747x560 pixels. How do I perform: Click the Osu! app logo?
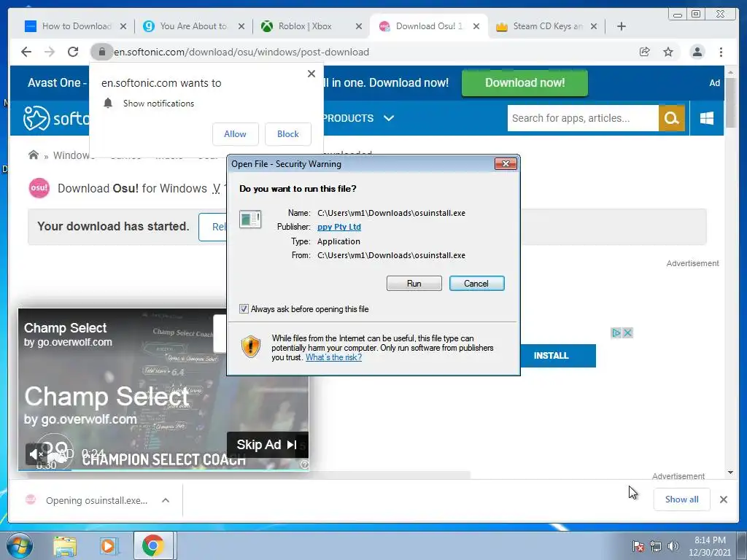coord(39,188)
